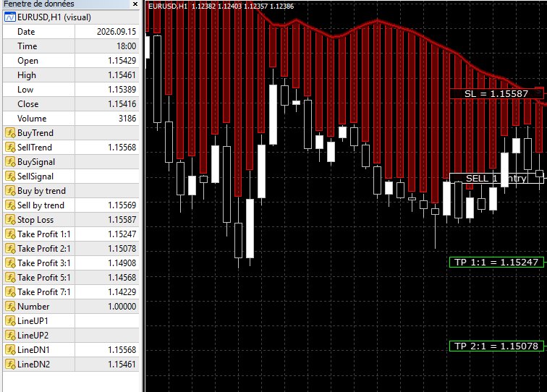Click the Take Profit 2:1 indicator icon
The height and width of the screenshot is (392, 547).
(x=10, y=249)
